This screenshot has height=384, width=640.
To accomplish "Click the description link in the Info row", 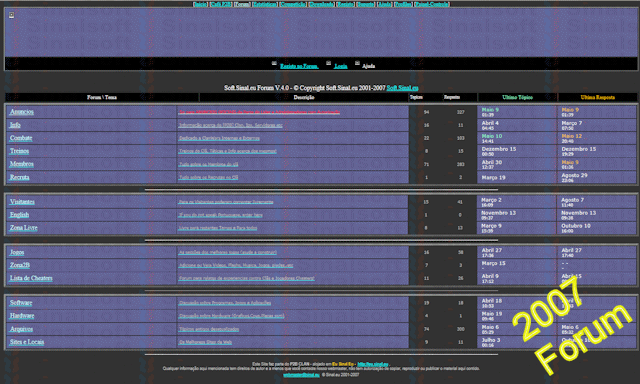I will pos(231,125).
